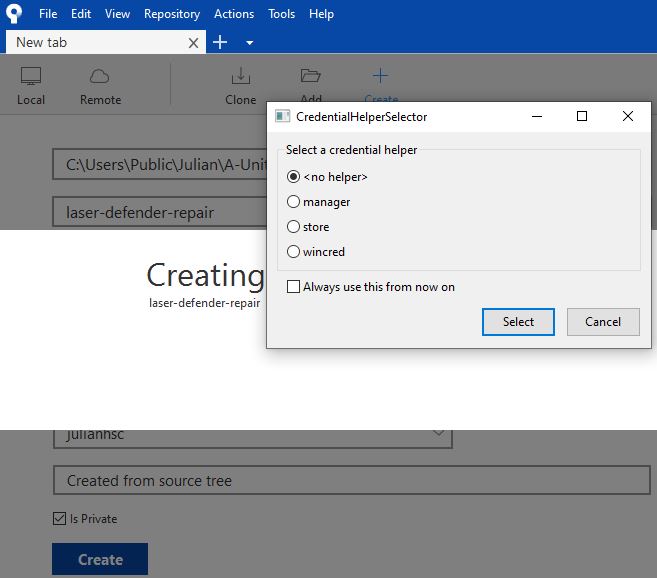
Task: Click the blue Create button
Action: (x=100, y=559)
